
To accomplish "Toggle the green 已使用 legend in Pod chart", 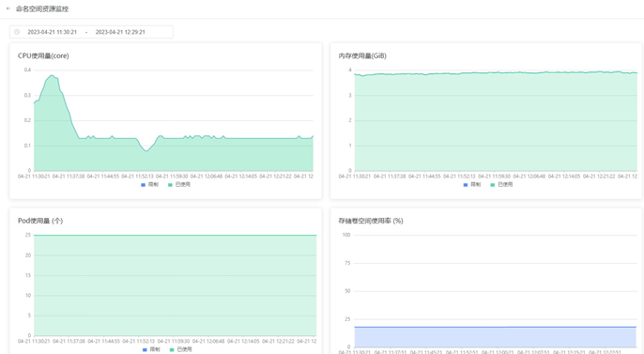I will coord(180,349).
